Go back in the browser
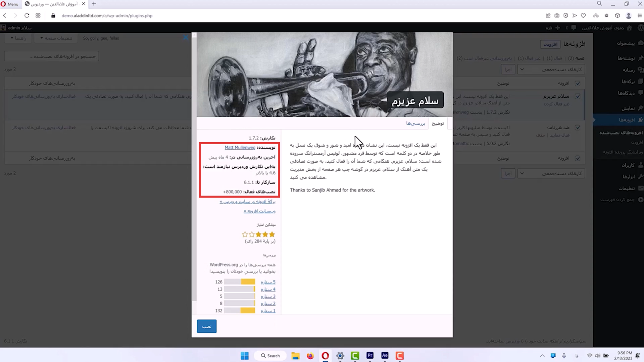Image resolution: width=644 pixels, height=362 pixels. [x=5, y=16]
